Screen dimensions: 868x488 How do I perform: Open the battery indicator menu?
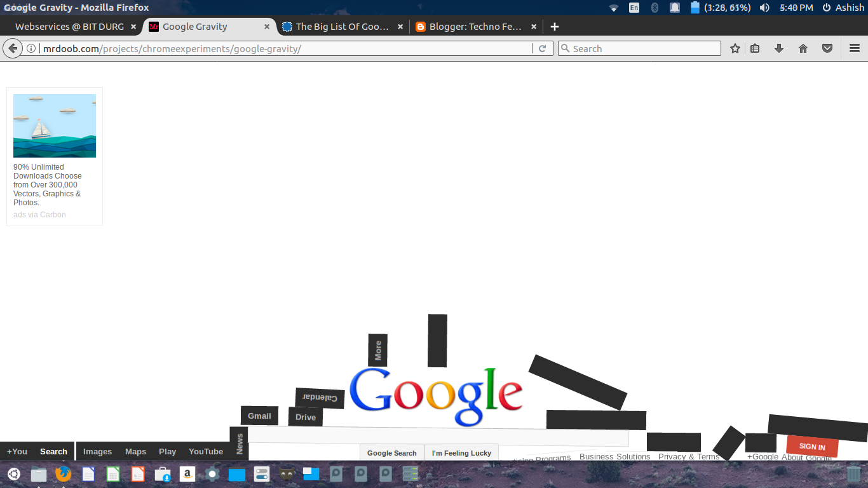click(x=721, y=8)
